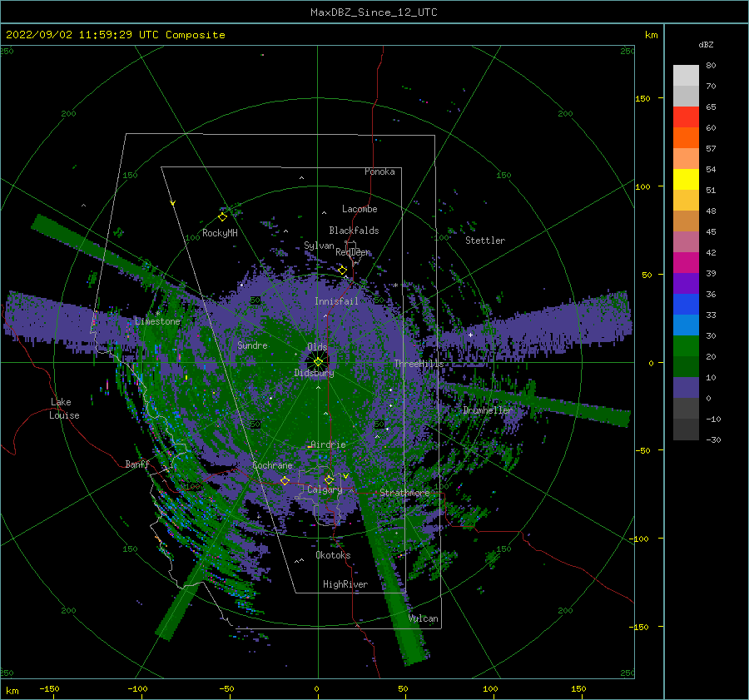The image size is (749, 700).
Task: Click the yellow diamond marker below RedDeer
Action: (x=343, y=271)
